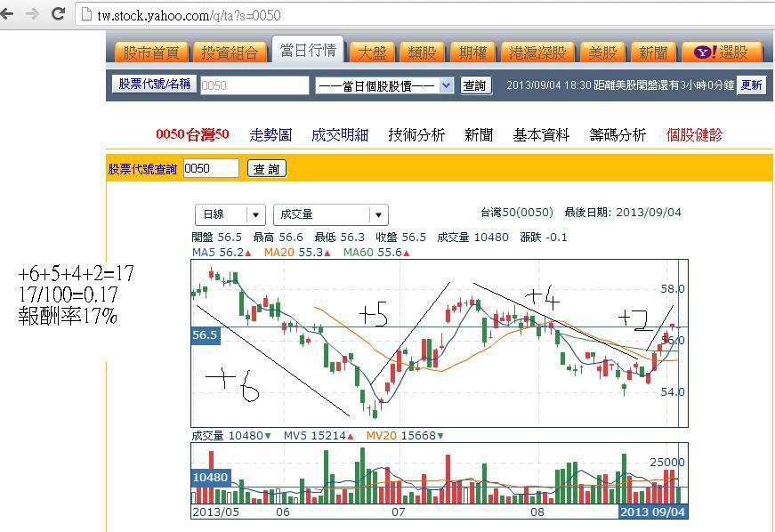Screen dimensions: 775x532
Task: Click the MV20 15668 volume average text
Action: 405,436
